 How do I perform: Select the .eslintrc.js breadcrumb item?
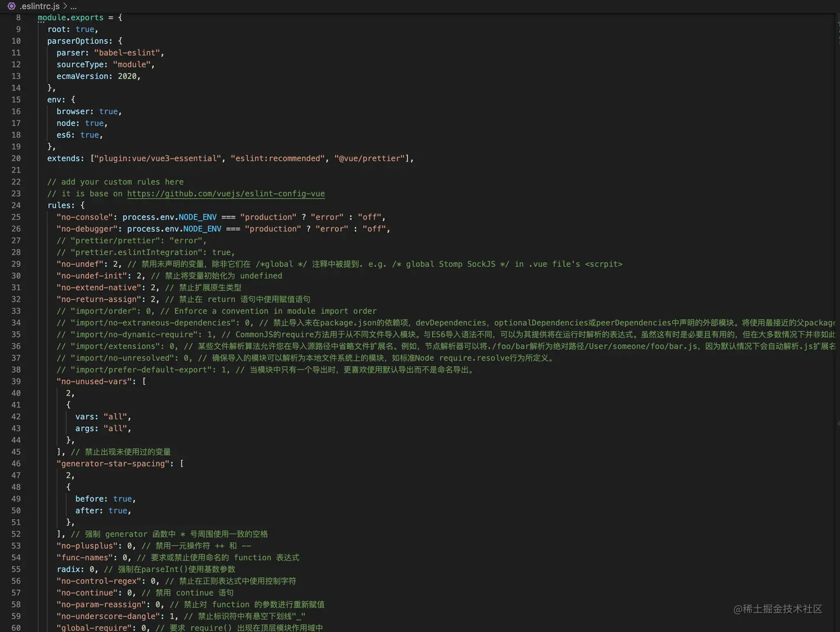coord(39,6)
